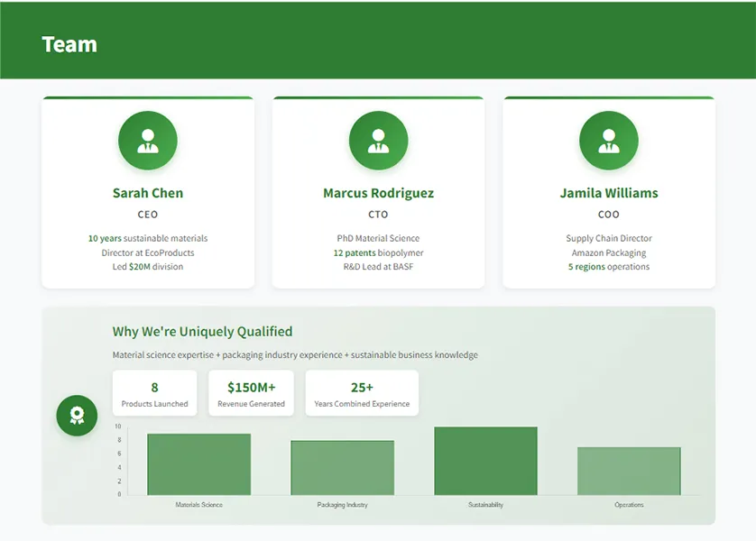This screenshot has width=756, height=541.
Task: Click the 8 Products Launched stat card
Action: tap(155, 393)
